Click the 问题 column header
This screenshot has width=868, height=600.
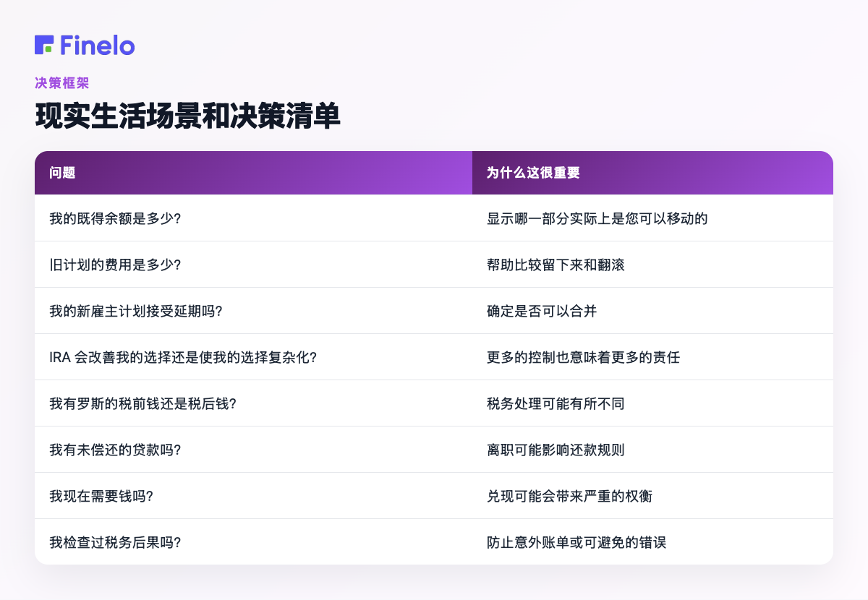pyautogui.click(x=253, y=173)
